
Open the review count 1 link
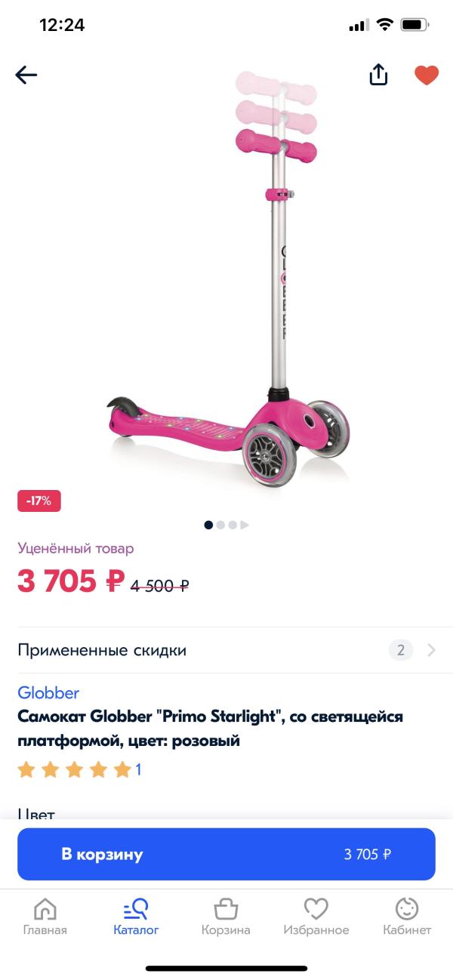pos(139,769)
